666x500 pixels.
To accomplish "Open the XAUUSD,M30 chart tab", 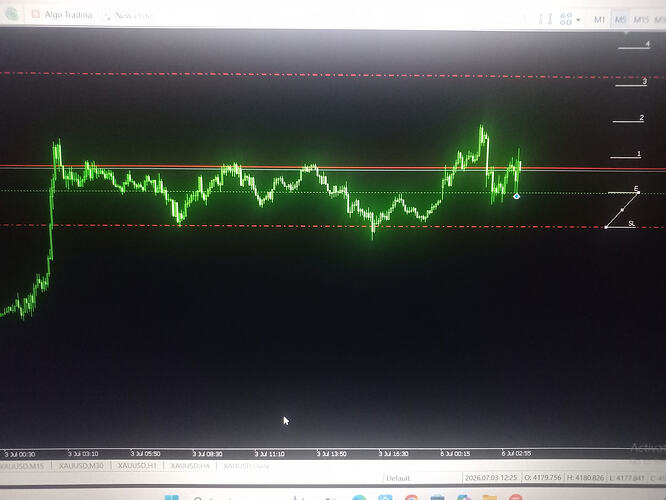I will click(81, 466).
